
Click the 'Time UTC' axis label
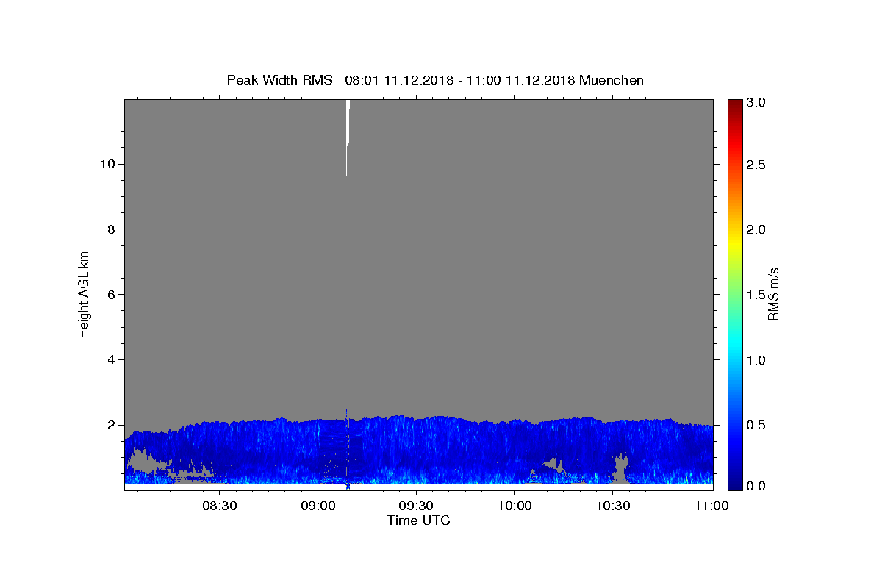[418, 520]
